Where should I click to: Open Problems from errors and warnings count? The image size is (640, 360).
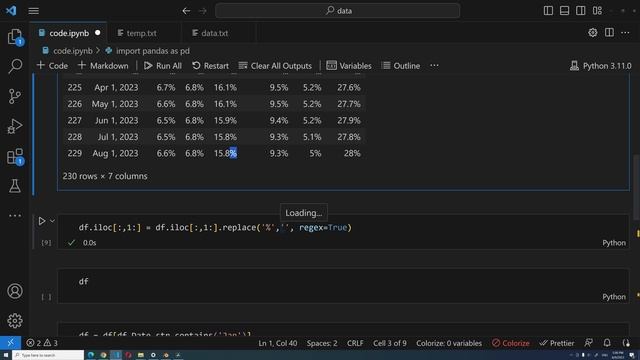(x=42, y=343)
